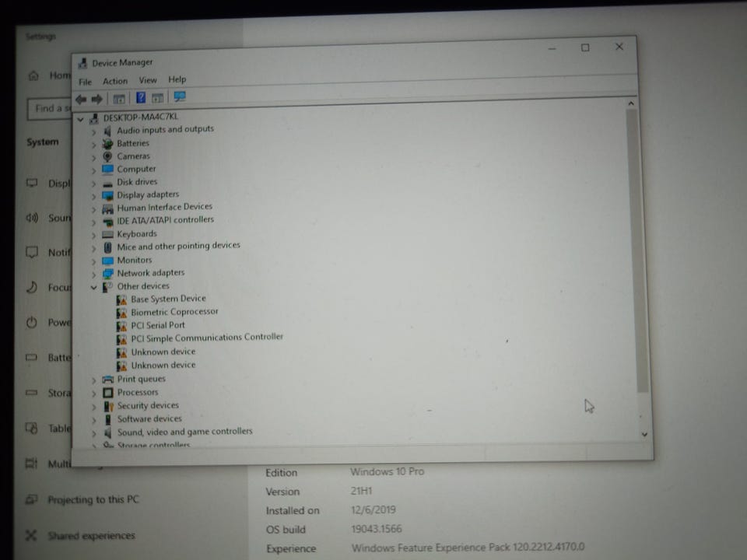Image resolution: width=747 pixels, height=560 pixels.
Task: Expand the Sound, video and game controllers chevron
Action: click(93, 433)
